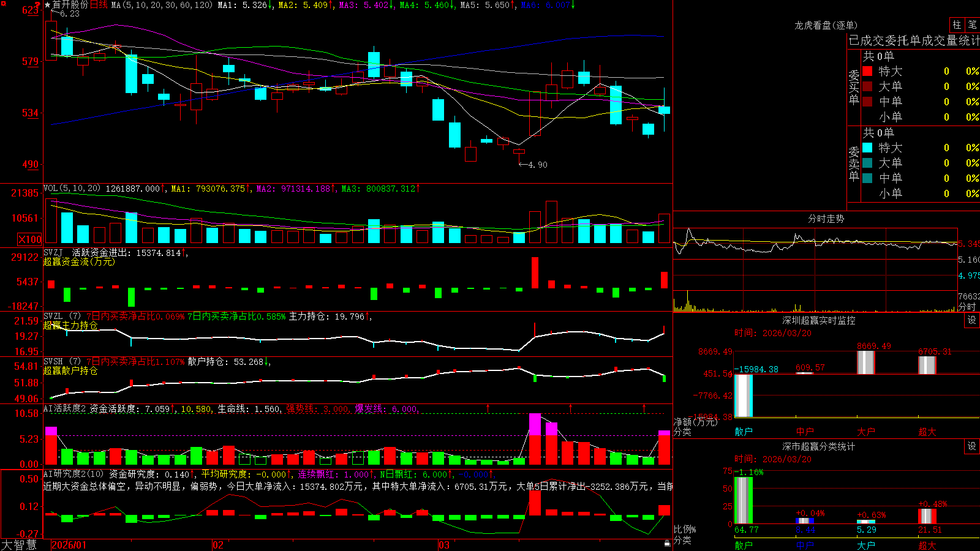Click the star favorite icon beside 首开股份
The image size is (980, 551).
click(47, 5)
